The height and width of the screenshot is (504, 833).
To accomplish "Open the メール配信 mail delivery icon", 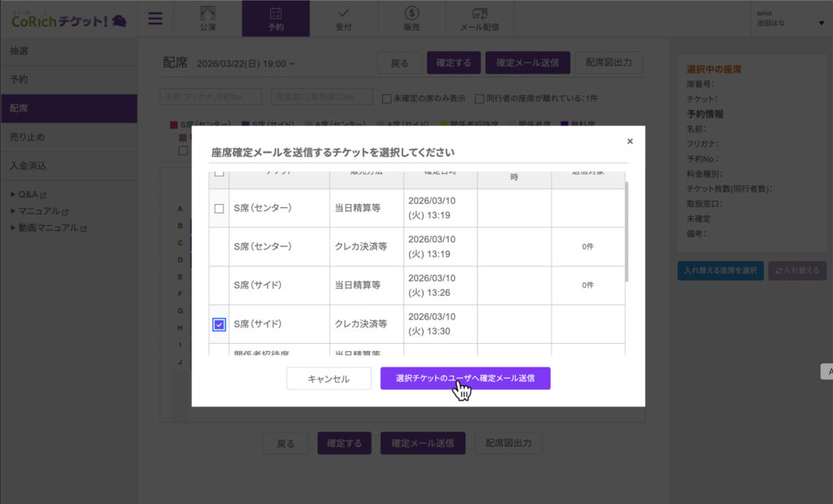I will click(479, 19).
